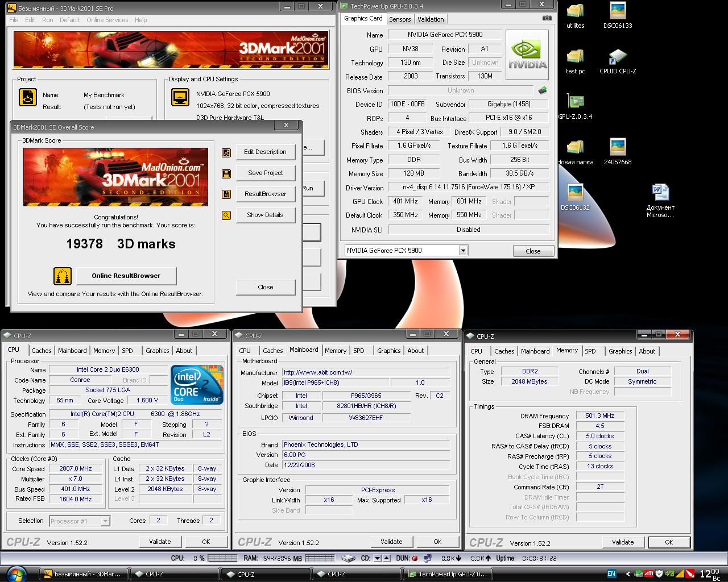Click the CD eject button in status bar
The height and width of the screenshot is (582, 728).
[x=387, y=559]
